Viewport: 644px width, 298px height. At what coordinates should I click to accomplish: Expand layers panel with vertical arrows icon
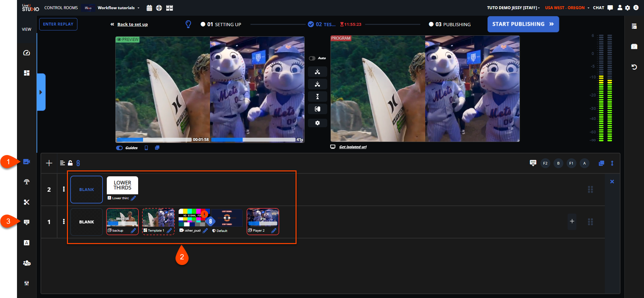[x=612, y=163]
